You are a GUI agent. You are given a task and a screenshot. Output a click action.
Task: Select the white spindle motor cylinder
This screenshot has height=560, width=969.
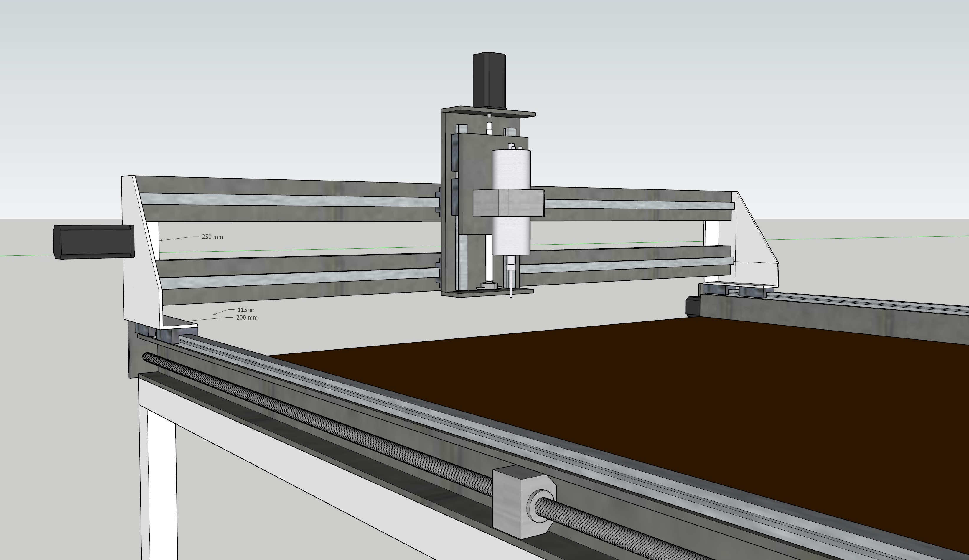[511, 169]
